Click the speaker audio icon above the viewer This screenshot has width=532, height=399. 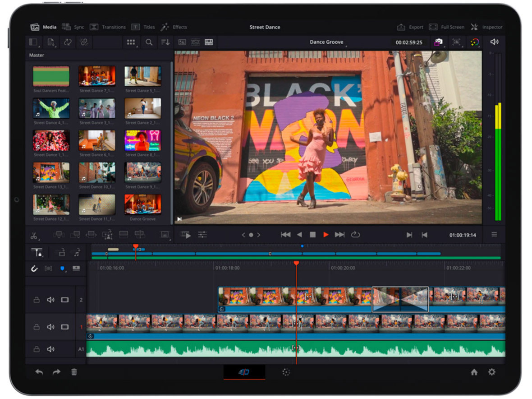pyautogui.click(x=495, y=42)
